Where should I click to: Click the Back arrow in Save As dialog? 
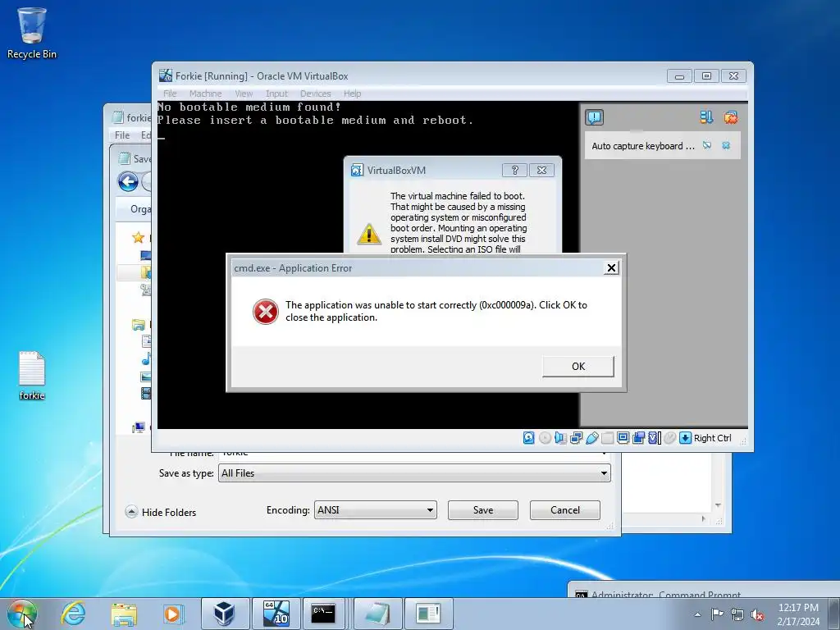(x=128, y=181)
